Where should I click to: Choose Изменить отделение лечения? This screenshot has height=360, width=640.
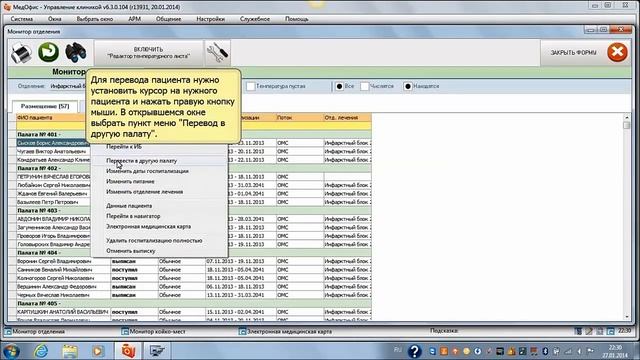pos(159,191)
